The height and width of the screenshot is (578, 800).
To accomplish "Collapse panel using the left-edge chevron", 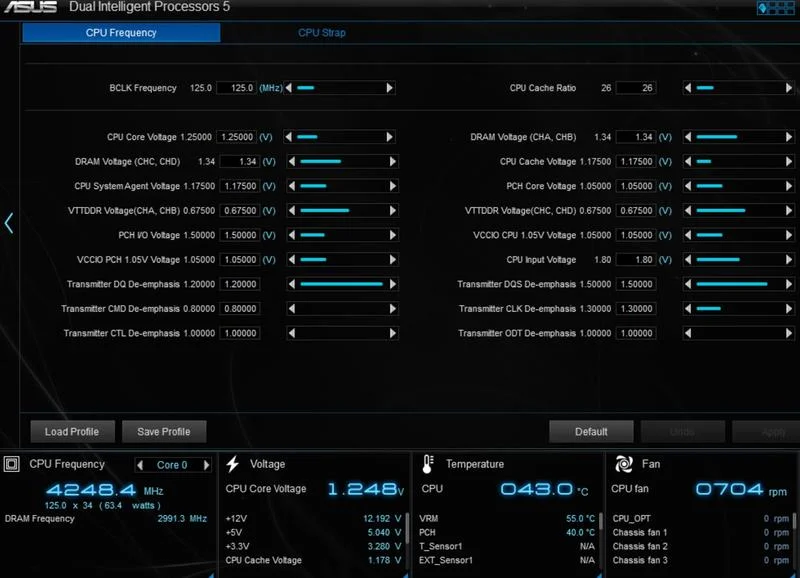I will click(9, 223).
